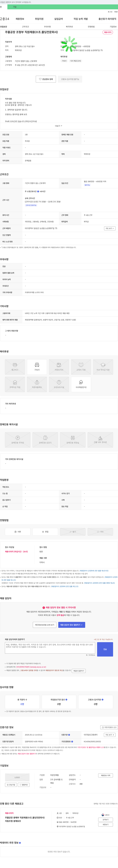Click the 장애인용 화장실 icon

pyautogui.click(x=73, y=440)
